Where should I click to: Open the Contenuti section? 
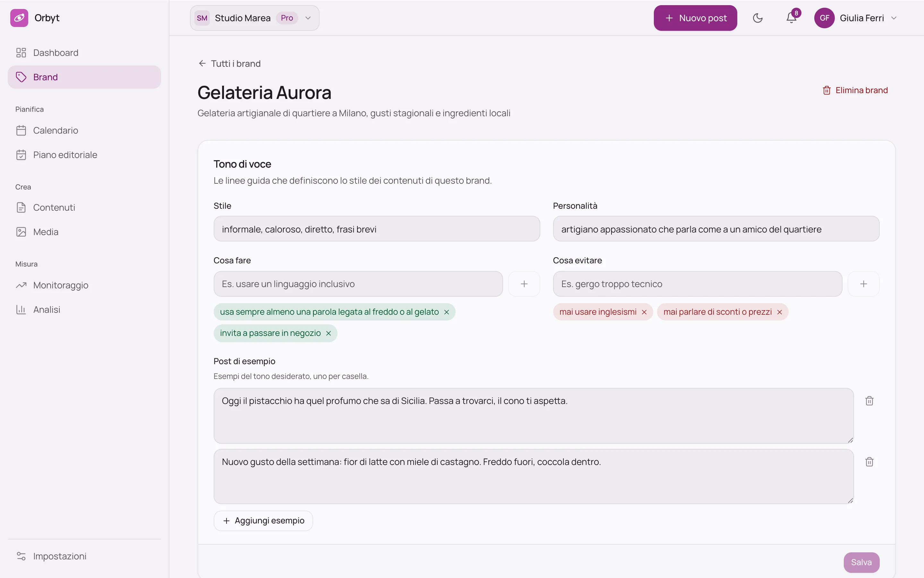point(84,207)
